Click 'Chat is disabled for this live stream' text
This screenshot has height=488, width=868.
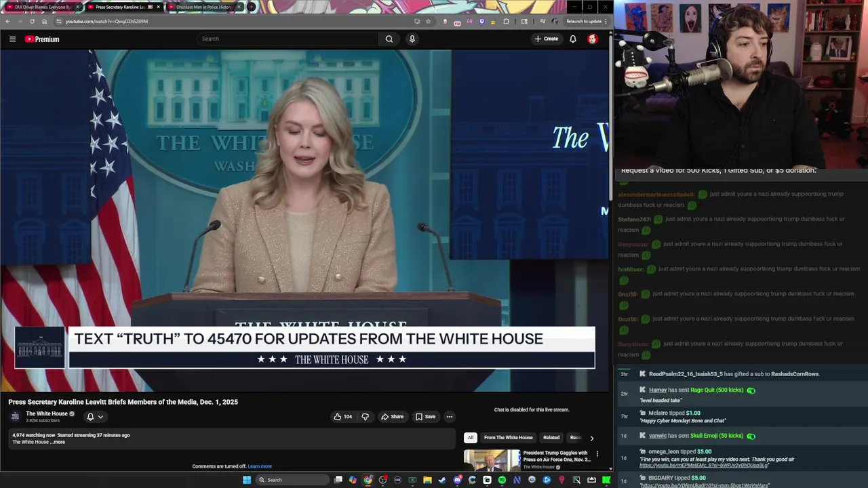click(532, 409)
